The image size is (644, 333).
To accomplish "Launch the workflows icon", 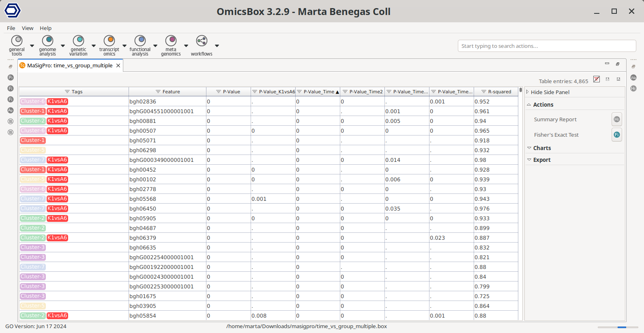I will 202,41.
